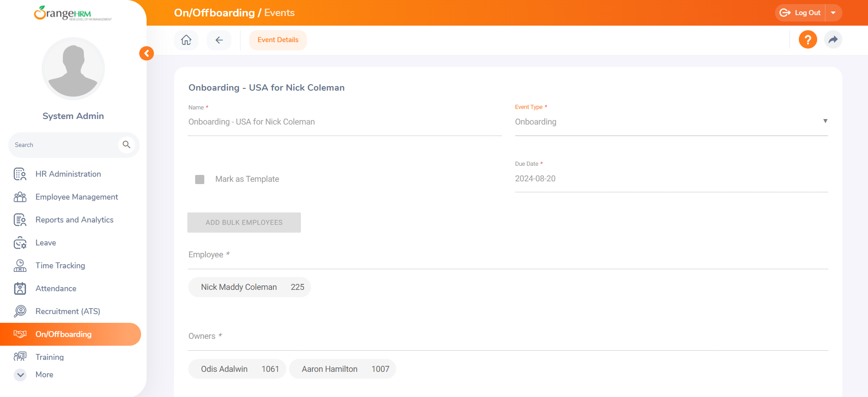Click the share arrow icon
This screenshot has height=397, width=868.
[833, 39]
